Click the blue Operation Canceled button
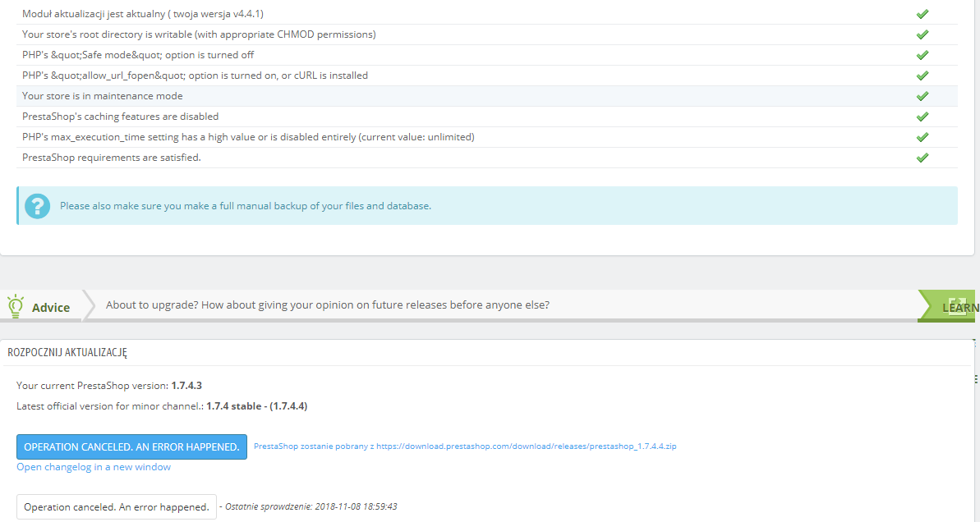This screenshot has height=522, width=980. click(132, 447)
